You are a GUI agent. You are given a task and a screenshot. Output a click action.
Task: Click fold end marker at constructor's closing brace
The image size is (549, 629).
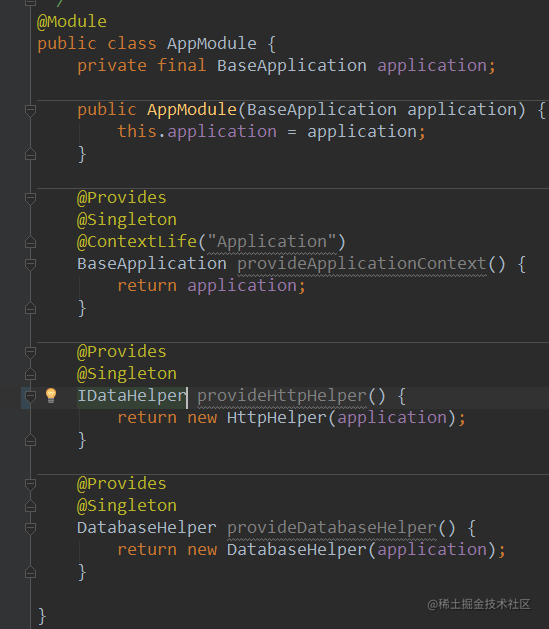[30, 154]
